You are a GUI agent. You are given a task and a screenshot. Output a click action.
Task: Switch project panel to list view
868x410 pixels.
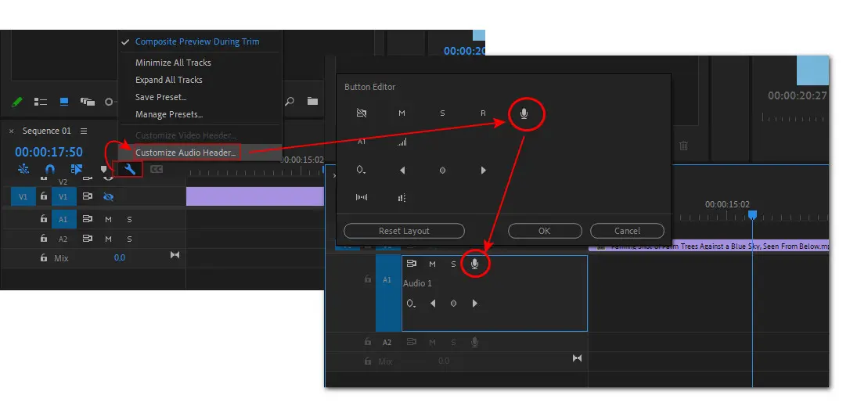[41, 102]
